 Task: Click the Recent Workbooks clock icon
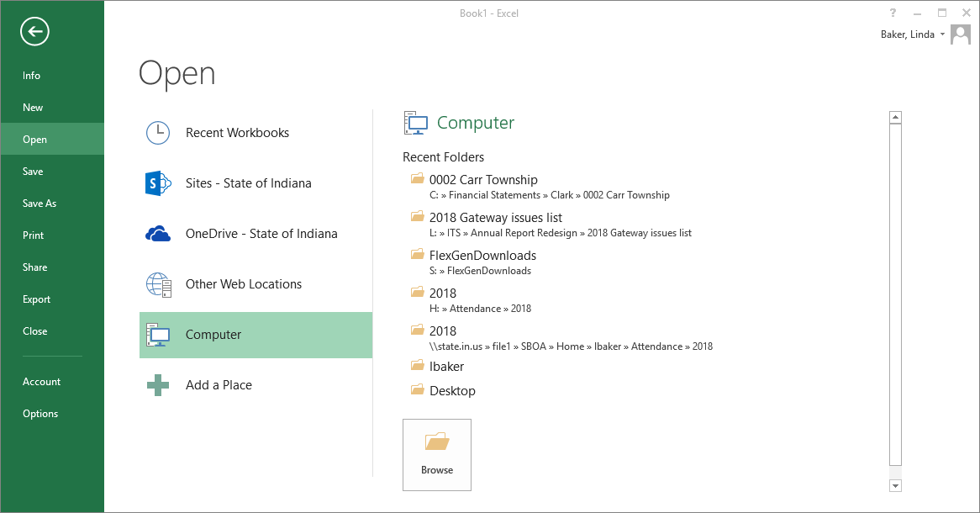[157, 133]
